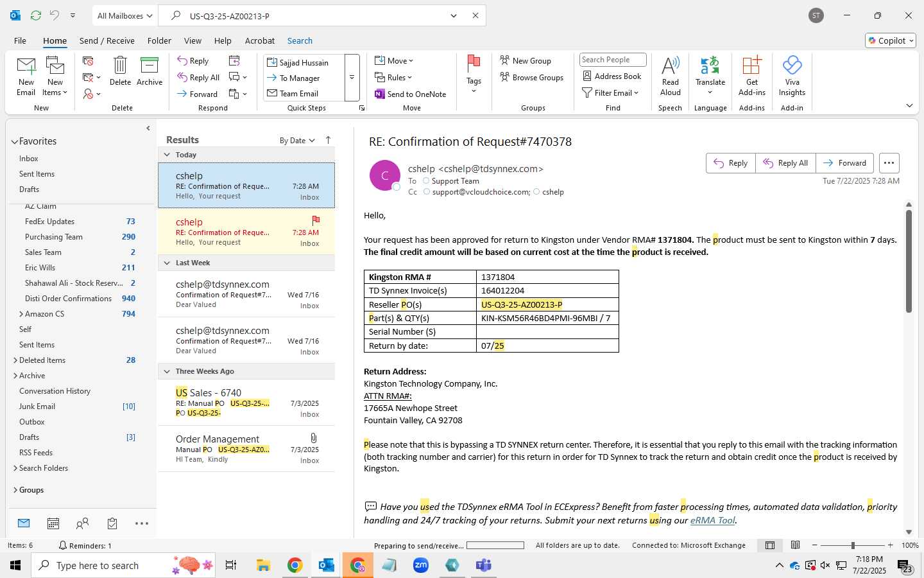924x578 pixels.
Task: Click Undo in quick access toolbar
Action: 55,15
